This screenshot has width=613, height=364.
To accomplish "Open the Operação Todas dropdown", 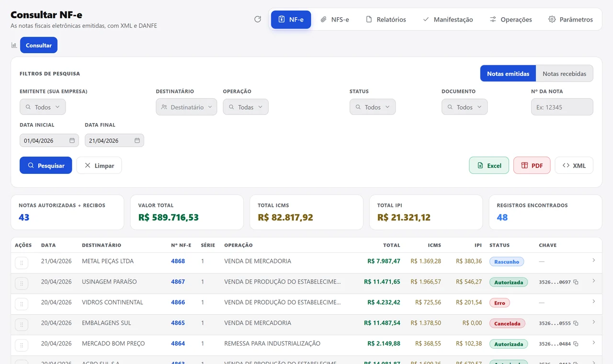I will [246, 107].
